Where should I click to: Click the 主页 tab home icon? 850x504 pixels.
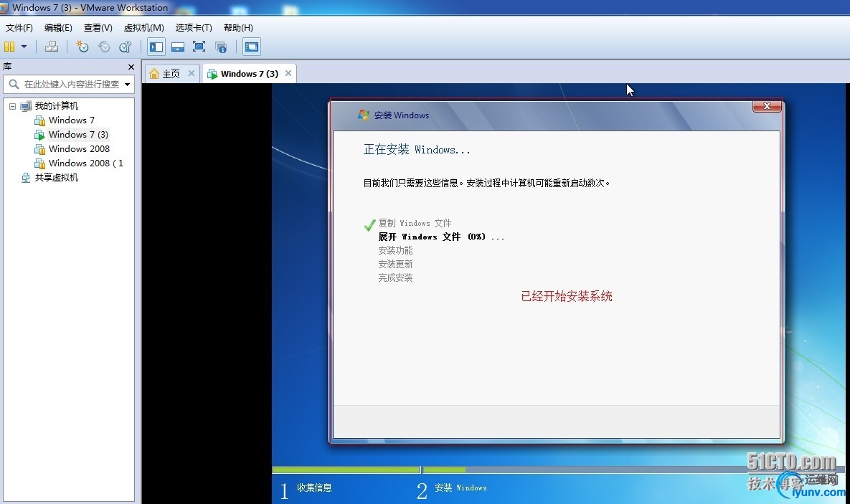[x=154, y=74]
